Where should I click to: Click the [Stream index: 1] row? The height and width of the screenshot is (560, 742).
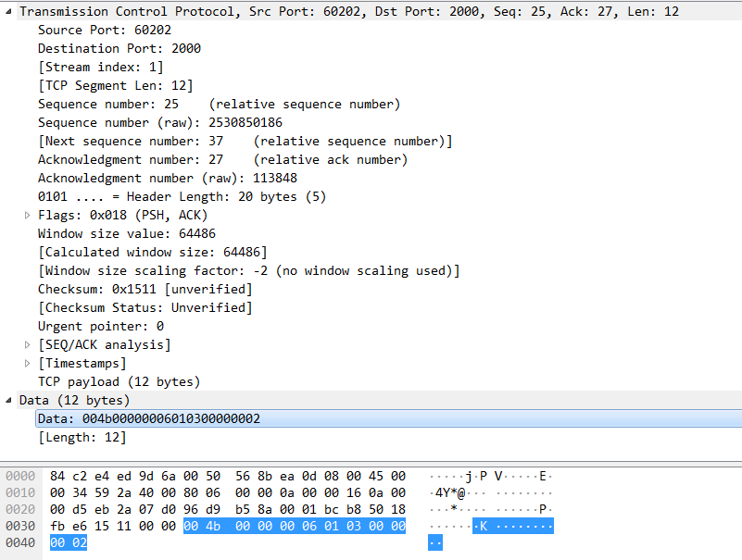[x=101, y=67]
